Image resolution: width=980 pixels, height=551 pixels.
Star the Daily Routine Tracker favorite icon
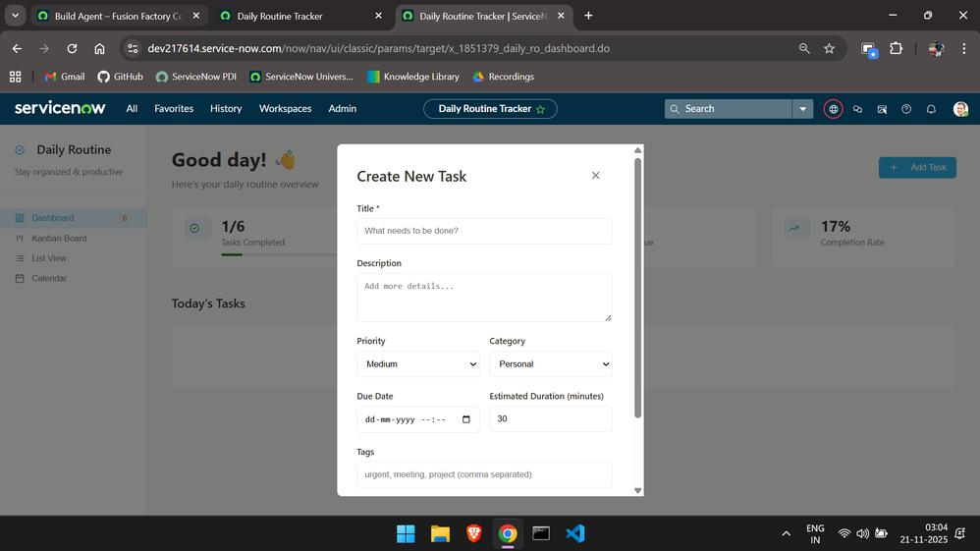coord(541,109)
